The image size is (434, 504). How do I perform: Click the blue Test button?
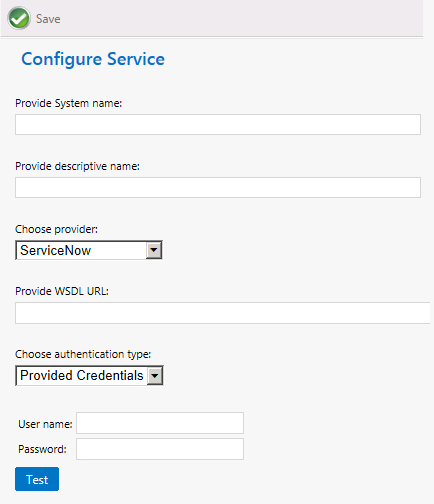pos(37,479)
